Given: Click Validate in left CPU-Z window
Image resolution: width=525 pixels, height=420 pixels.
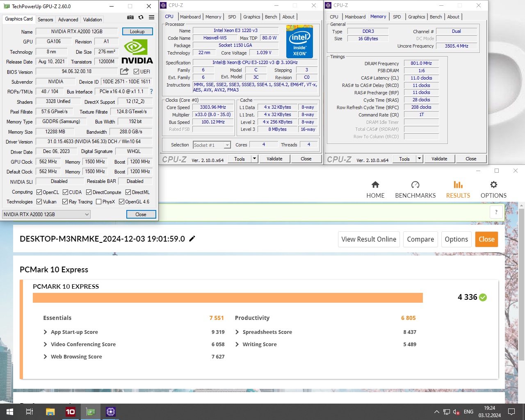Looking at the screenshot, I should point(274,159).
